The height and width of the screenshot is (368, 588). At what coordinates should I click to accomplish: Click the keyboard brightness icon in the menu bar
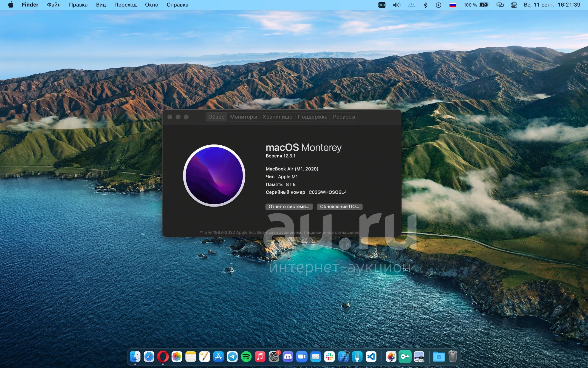(411, 5)
